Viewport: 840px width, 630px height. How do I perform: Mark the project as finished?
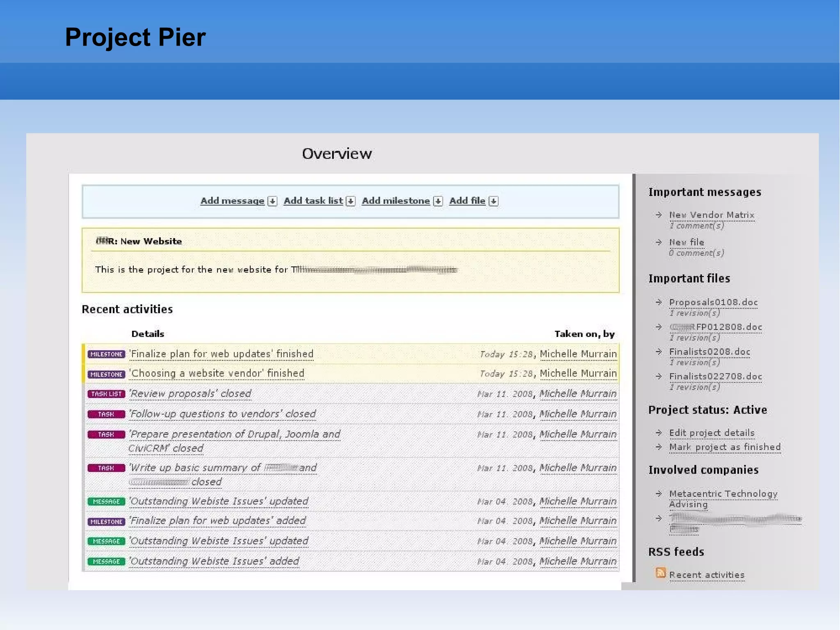pyautogui.click(x=725, y=447)
